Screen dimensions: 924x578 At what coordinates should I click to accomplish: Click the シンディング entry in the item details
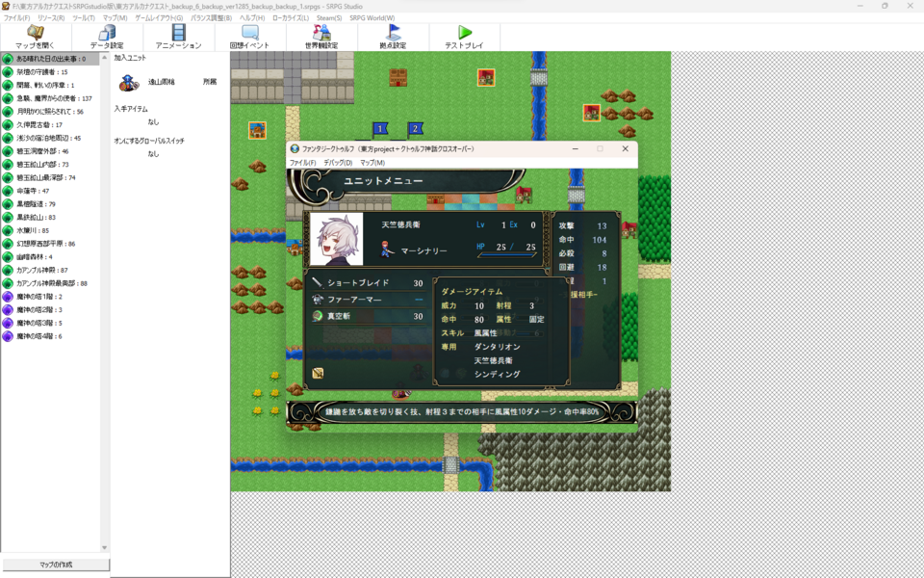498,374
